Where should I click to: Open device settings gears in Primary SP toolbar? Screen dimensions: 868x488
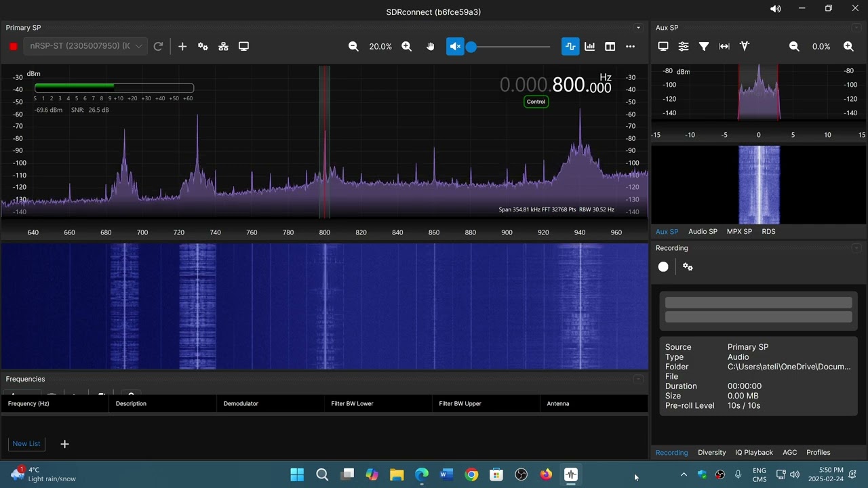click(x=203, y=46)
